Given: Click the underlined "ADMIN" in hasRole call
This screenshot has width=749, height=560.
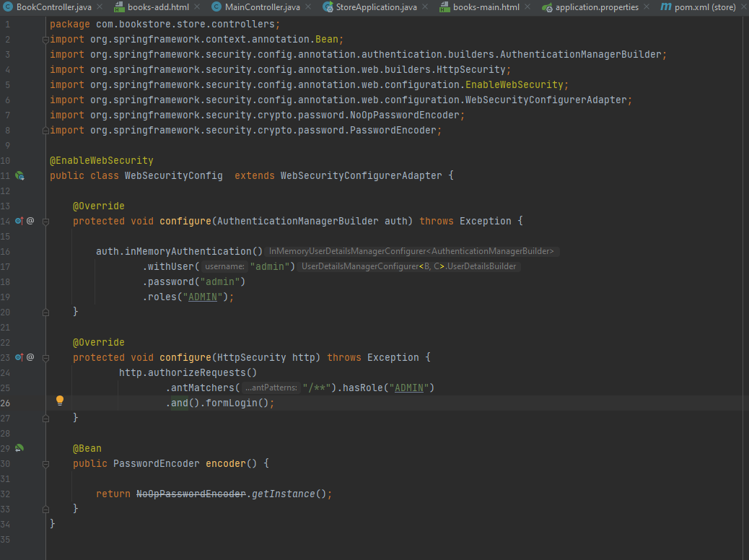Looking at the screenshot, I should 409,388.
